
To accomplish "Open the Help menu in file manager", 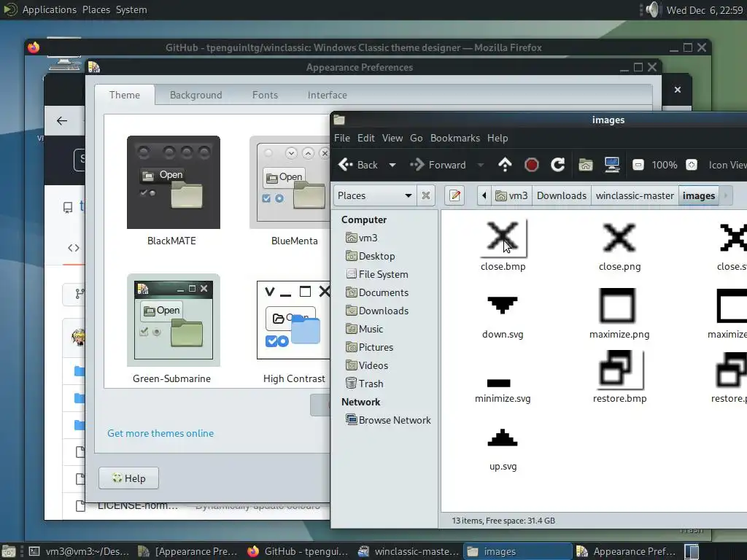I will (x=498, y=138).
